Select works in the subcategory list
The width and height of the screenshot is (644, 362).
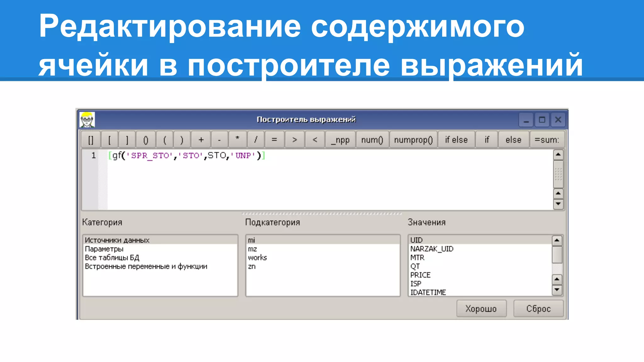[x=257, y=258]
